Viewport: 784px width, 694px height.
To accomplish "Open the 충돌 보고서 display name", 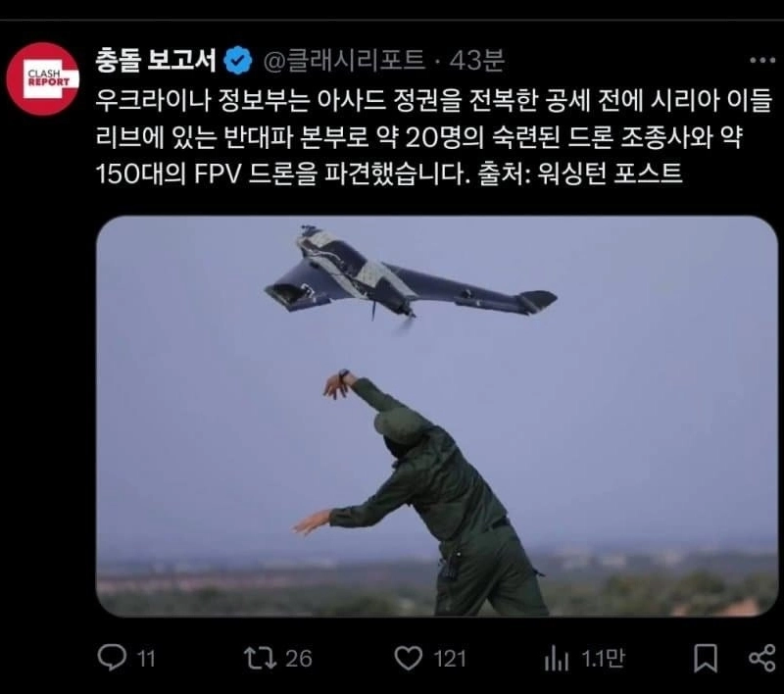I will [x=156, y=61].
